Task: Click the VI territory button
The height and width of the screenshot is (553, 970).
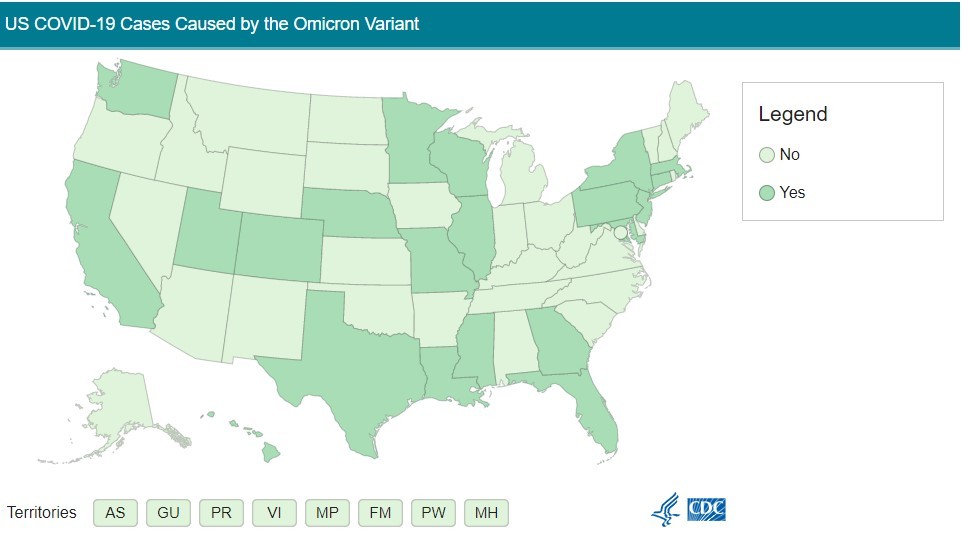Action: pyautogui.click(x=274, y=513)
